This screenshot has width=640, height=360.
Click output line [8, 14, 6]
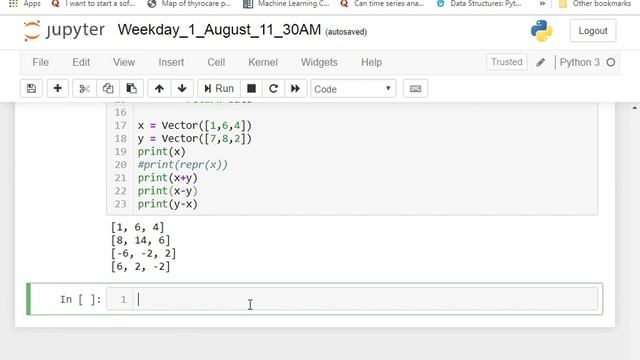pyautogui.click(x=140, y=240)
